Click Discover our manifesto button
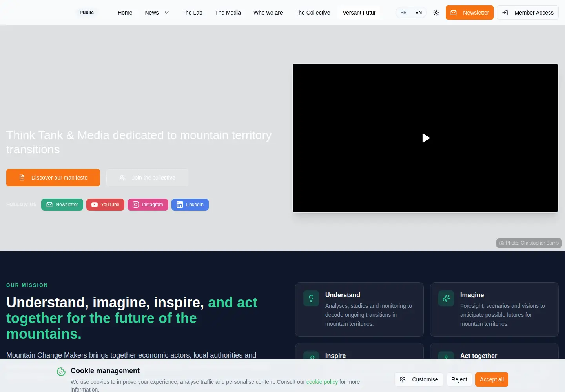Viewport: 565px width, 392px height. pos(53,178)
